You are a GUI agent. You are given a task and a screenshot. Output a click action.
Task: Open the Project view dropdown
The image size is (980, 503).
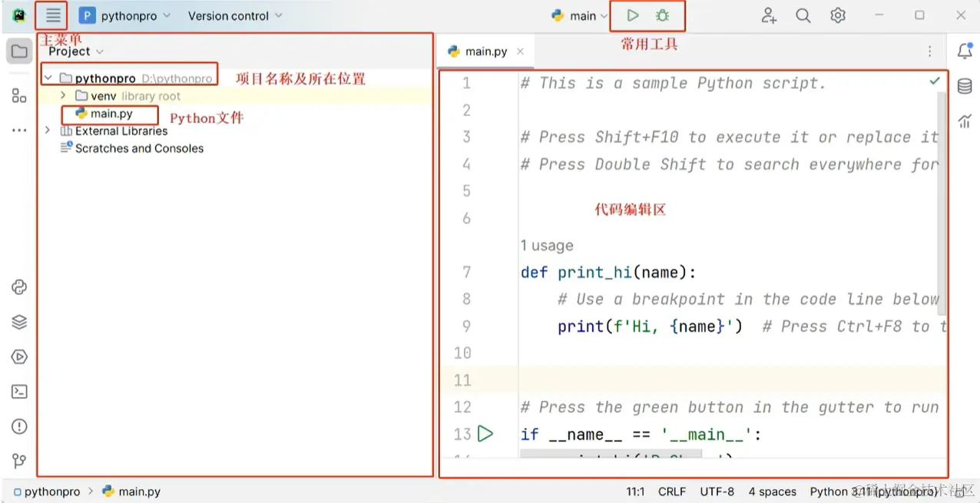75,51
